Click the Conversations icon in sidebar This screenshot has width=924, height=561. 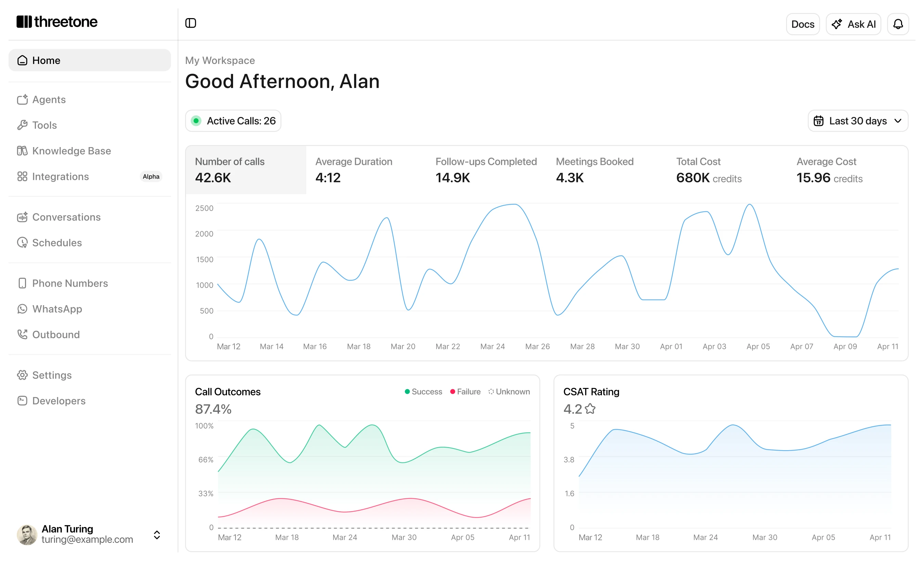tap(22, 217)
